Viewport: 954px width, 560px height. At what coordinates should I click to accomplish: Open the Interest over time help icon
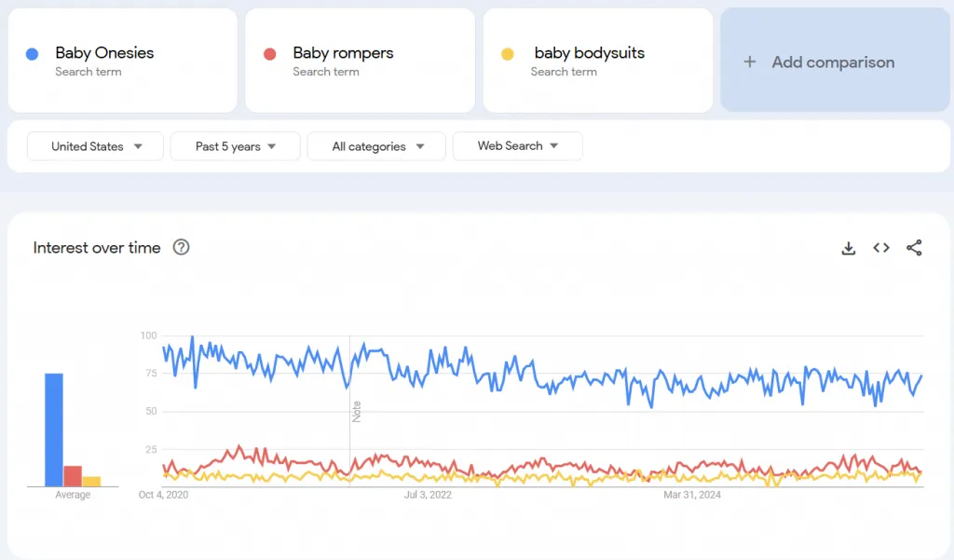click(182, 248)
